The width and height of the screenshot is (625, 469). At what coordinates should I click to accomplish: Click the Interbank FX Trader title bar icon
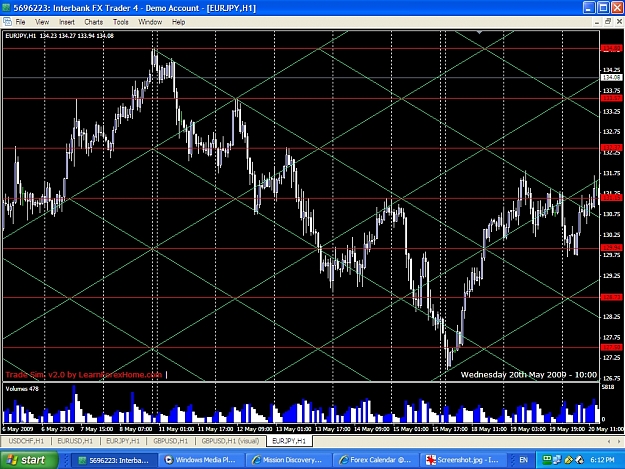click(6, 8)
